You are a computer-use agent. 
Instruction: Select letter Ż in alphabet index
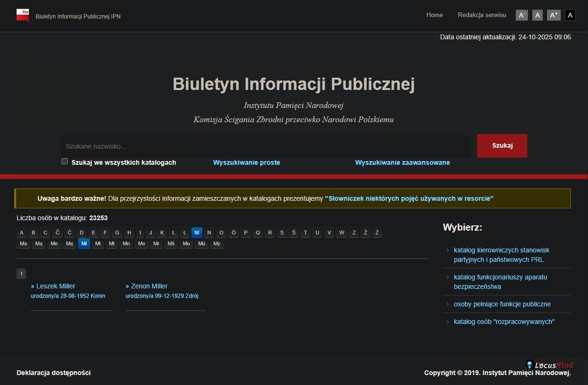coord(377,233)
